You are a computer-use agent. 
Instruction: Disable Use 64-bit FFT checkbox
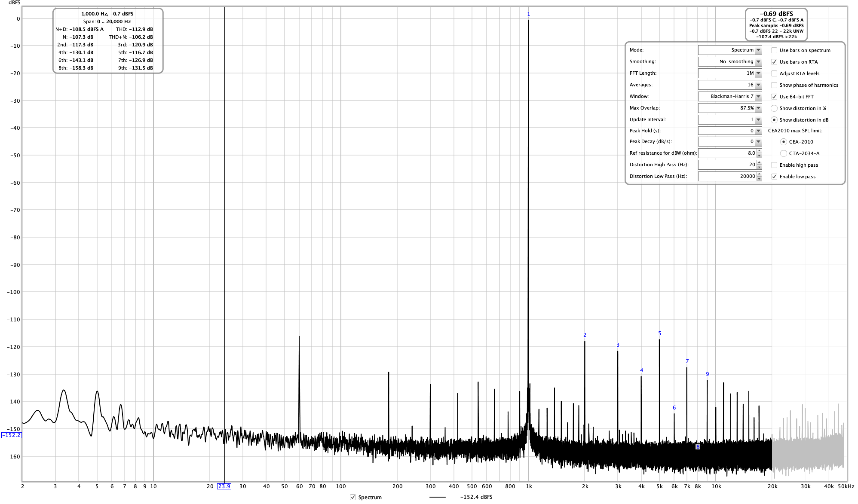point(774,97)
